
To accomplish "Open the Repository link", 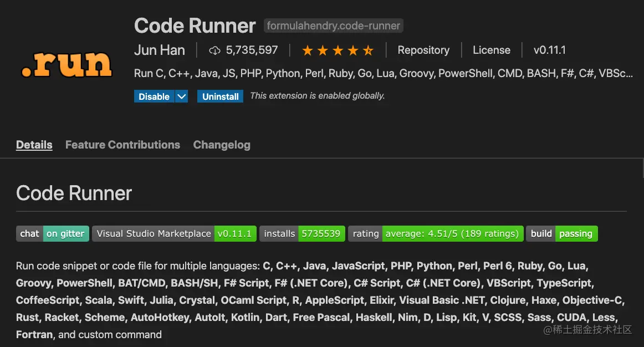I will click(423, 50).
